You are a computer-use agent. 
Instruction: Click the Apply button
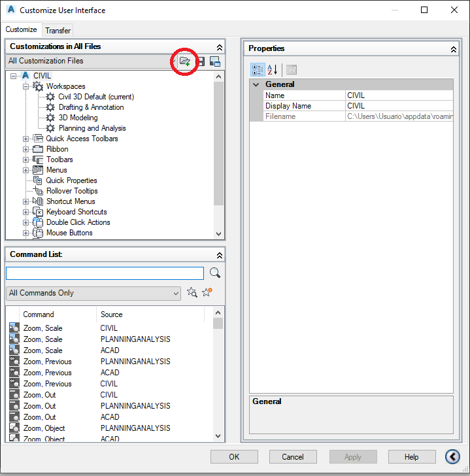click(x=353, y=457)
